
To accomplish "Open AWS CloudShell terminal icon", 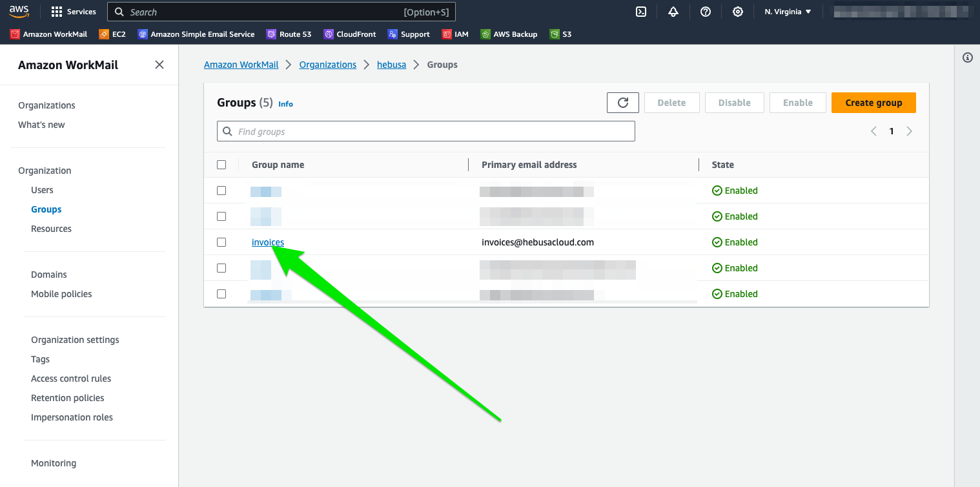I will [641, 12].
